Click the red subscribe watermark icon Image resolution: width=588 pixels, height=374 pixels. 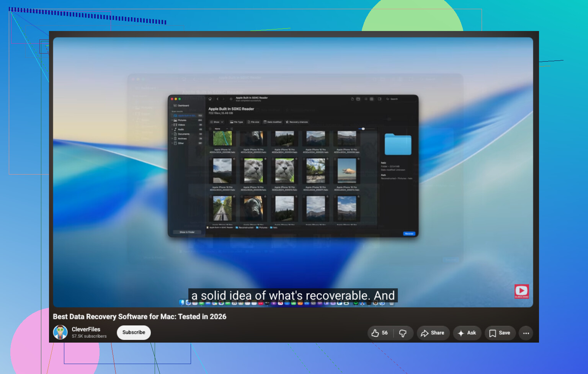(521, 291)
